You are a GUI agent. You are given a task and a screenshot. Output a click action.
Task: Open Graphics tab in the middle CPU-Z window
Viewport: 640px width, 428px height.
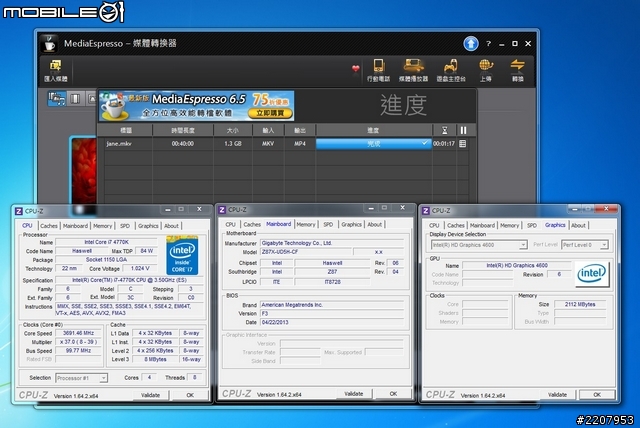pyautogui.click(x=351, y=224)
